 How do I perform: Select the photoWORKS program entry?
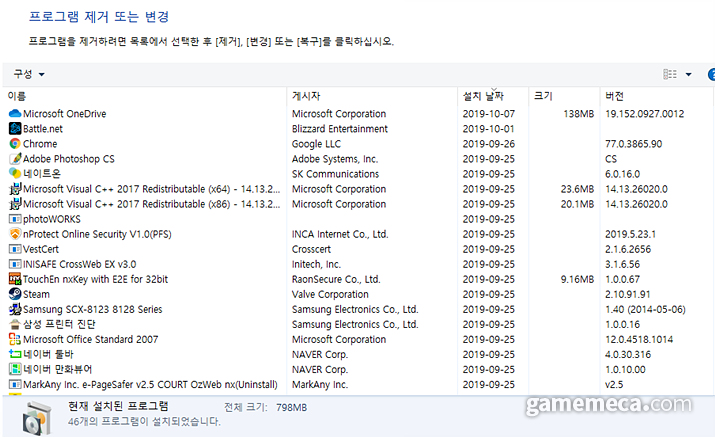pyautogui.click(x=52, y=219)
